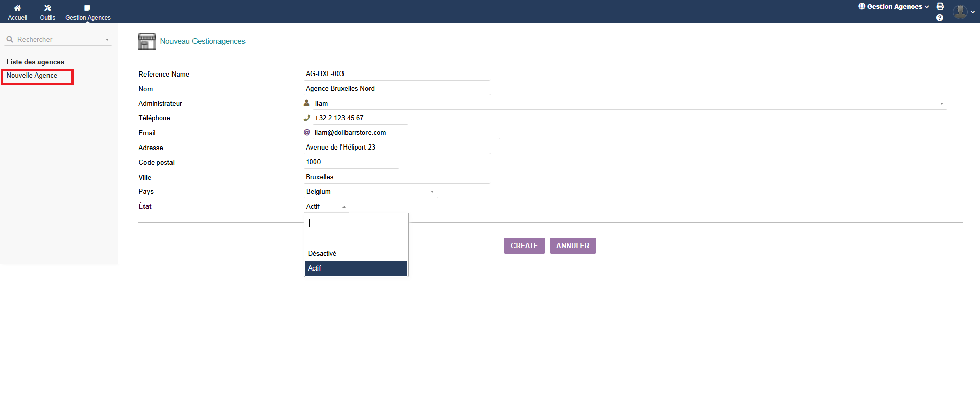Click the print page icon
The width and height of the screenshot is (980, 417).
[x=940, y=6]
